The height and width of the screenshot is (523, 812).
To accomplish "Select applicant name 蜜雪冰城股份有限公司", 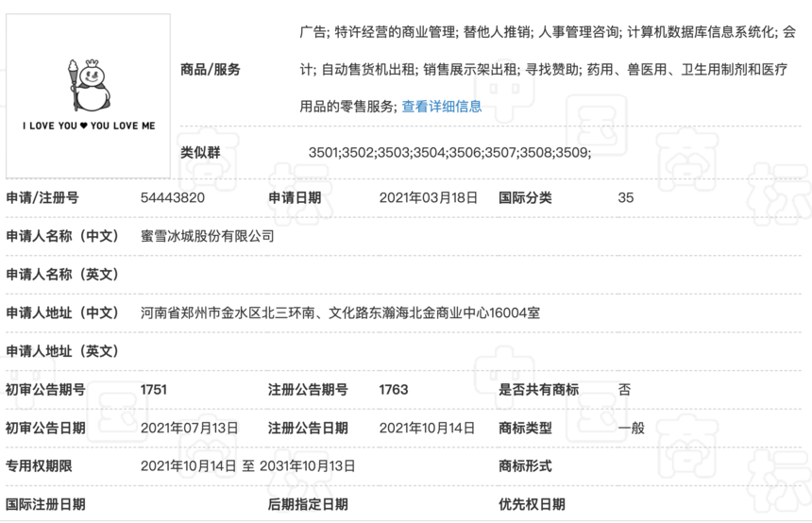I will pyautogui.click(x=207, y=236).
